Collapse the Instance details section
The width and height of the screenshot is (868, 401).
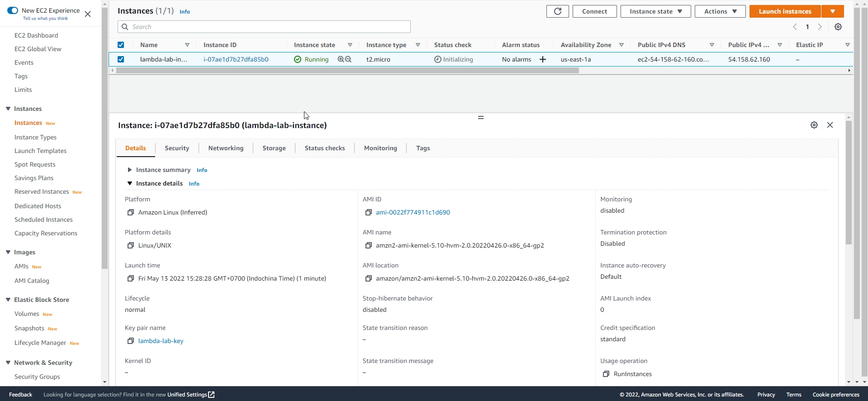129,183
